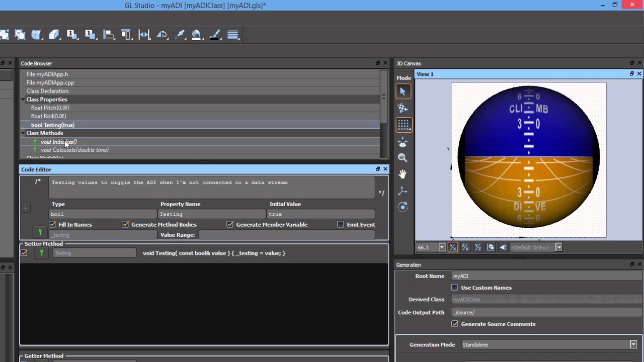Click the flip/rotate triangle toolbar icon
The height and width of the screenshot is (362, 644).
click(x=162, y=35)
